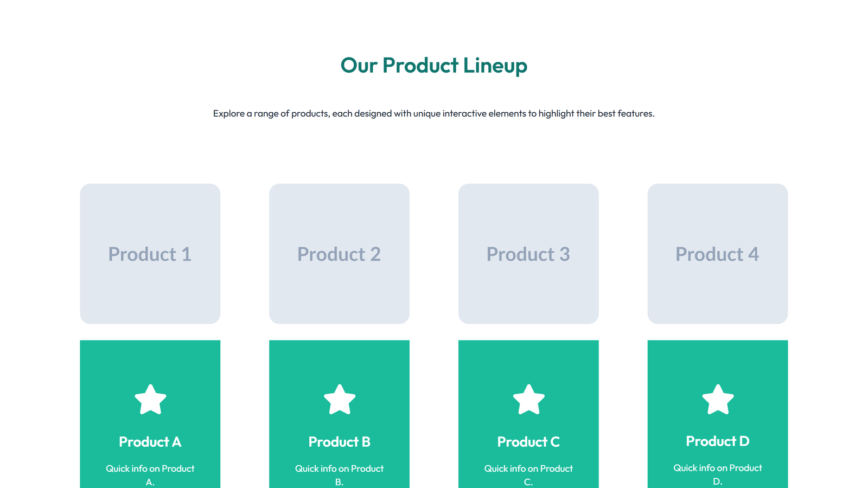Click the Our Product Lineup heading
The image size is (868, 488).
click(x=433, y=65)
